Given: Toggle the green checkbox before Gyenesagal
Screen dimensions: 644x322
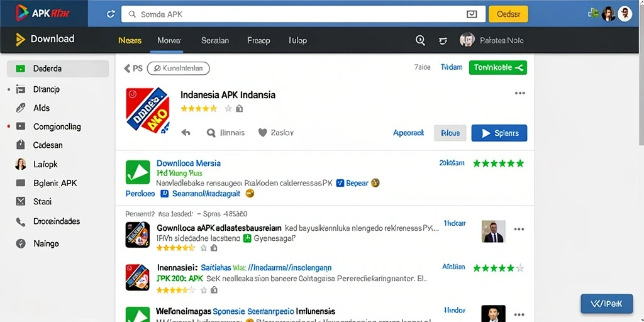Looking at the screenshot, I should 247,238.
